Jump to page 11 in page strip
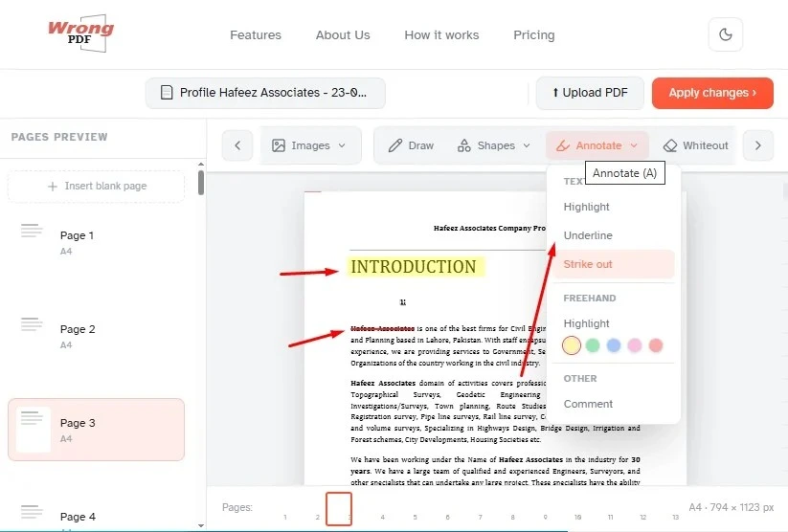The width and height of the screenshot is (788, 532). click(611, 517)
